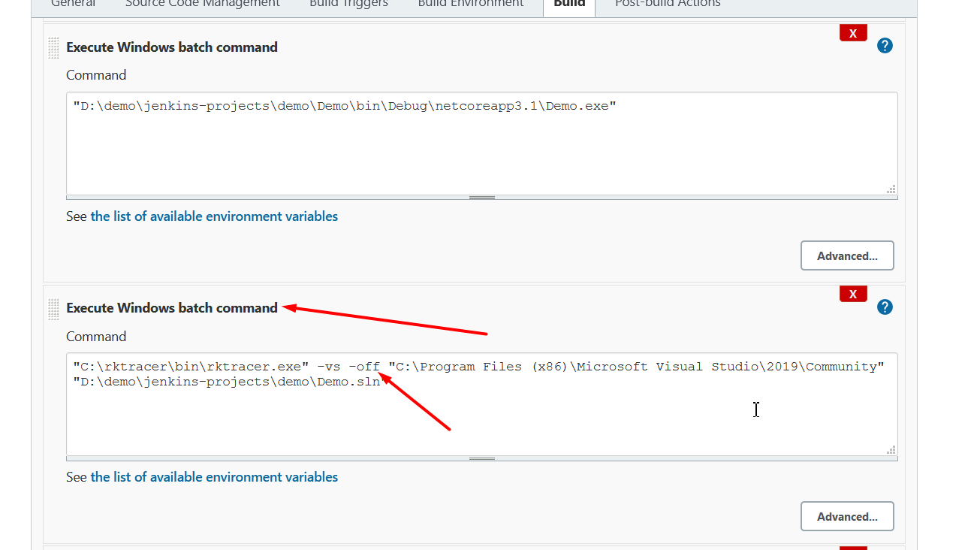Viewport: 980px width, 550px height.
Task: Delete the first batch command build step
Action: [x=852, y=32]
